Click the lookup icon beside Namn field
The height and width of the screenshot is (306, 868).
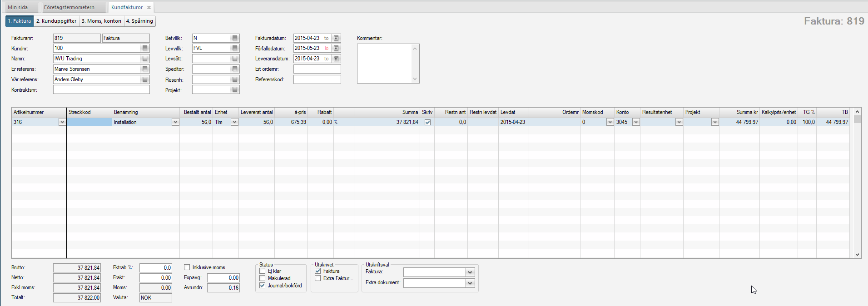click(145, 59)
